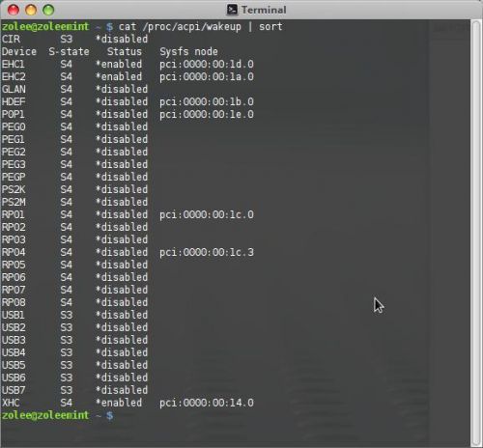Image resolution: width=483 pixels, height=448 pixels.
Task: Click '*disabled' status in the GLAN row
Action: point(122,89)
